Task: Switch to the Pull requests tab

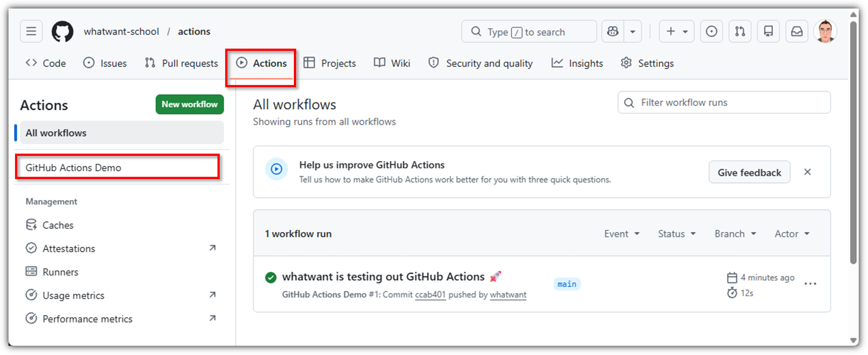Action: coord(181,63)
